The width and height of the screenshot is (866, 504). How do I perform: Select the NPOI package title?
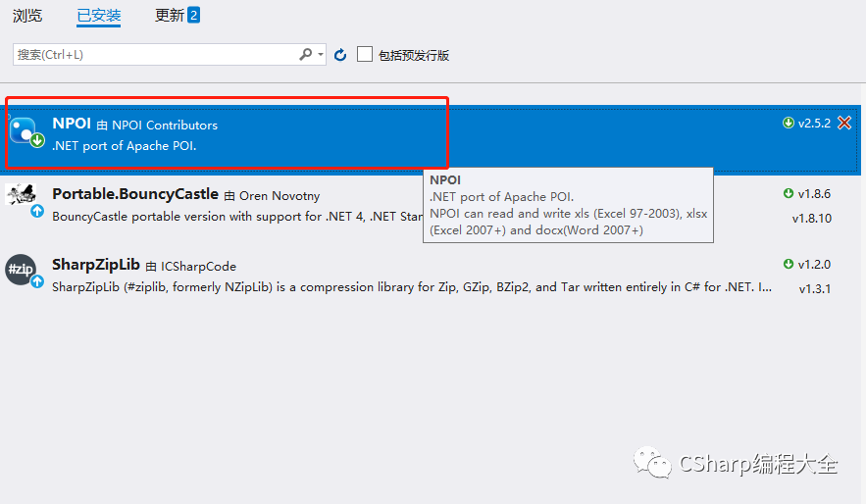[x=72, y=124]
